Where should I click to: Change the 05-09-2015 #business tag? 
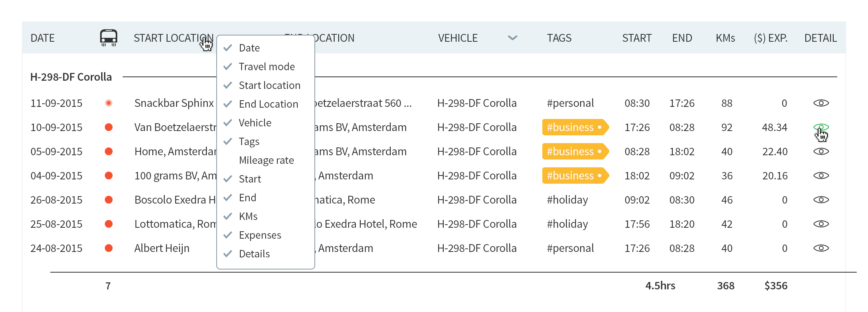[575, 151]
